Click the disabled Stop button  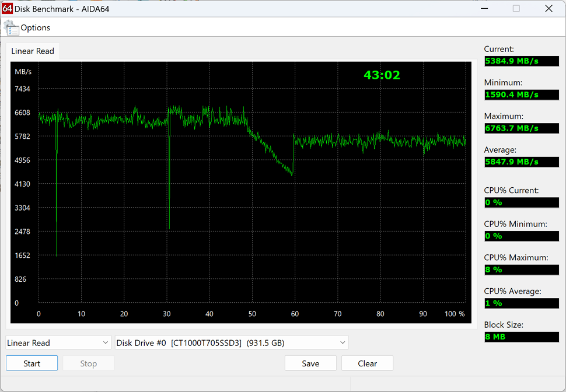click(x=89, y=363)
